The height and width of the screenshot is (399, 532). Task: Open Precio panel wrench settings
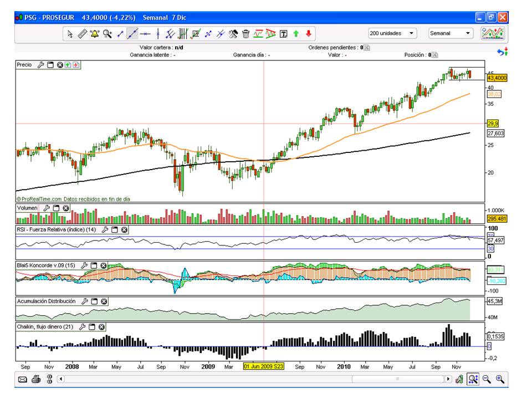[40, 65]
